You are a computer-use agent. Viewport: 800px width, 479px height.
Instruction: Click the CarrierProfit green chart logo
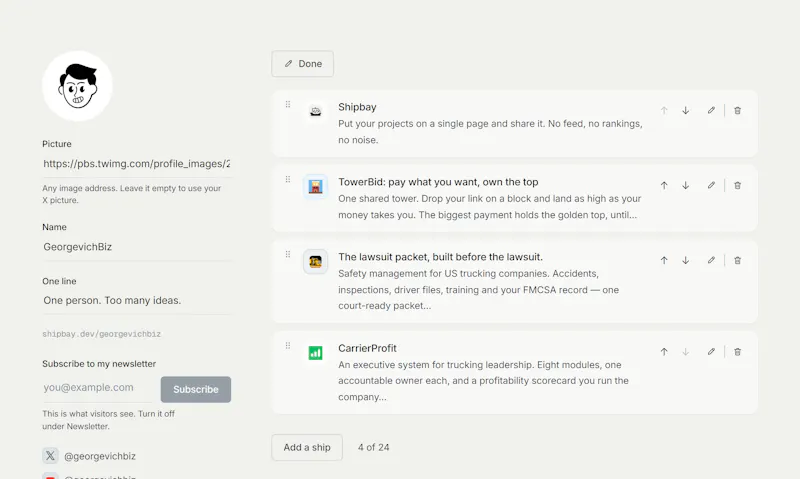[315, 352]
